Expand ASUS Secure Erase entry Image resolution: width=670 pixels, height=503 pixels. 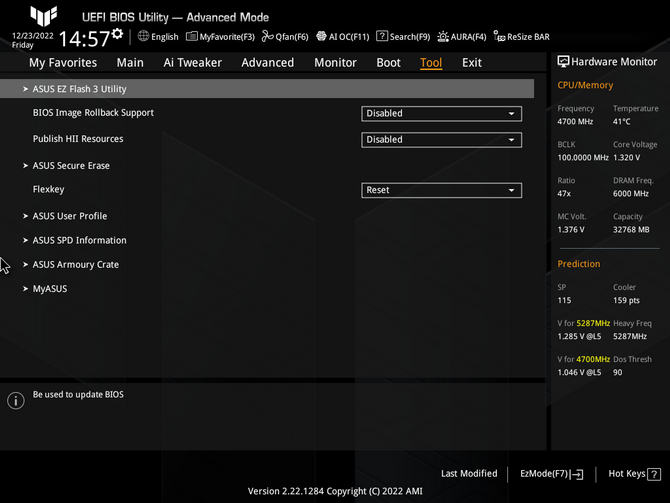coord(71,166)
